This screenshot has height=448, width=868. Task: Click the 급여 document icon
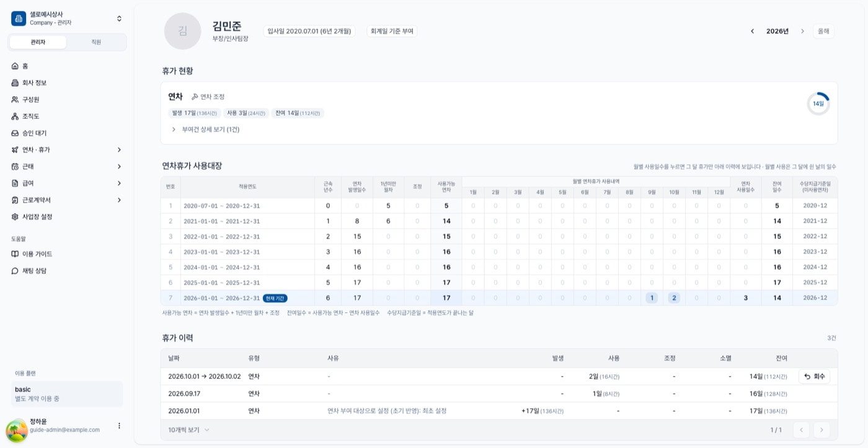(x=15, y=183)
